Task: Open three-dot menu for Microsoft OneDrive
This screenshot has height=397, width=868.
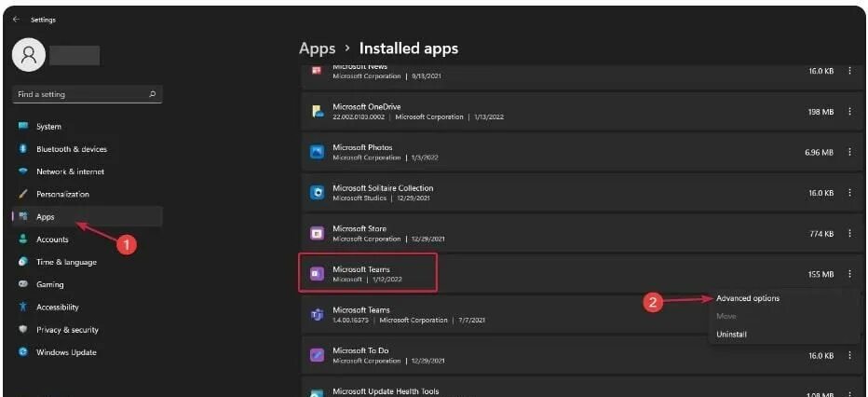Action: (x=849, y=112)
